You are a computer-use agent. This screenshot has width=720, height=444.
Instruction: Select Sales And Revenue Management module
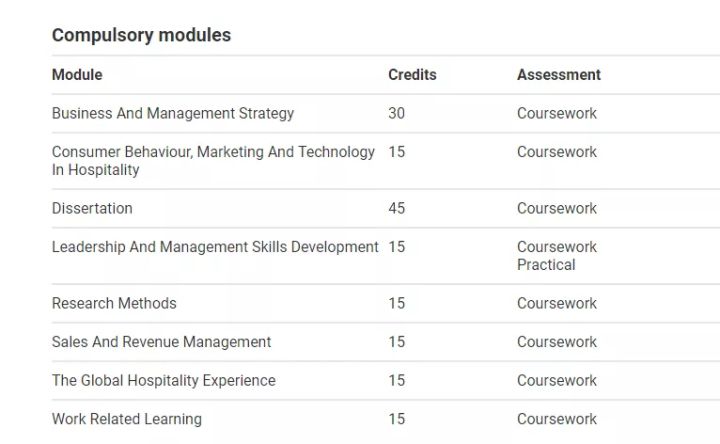pos(161,342)
